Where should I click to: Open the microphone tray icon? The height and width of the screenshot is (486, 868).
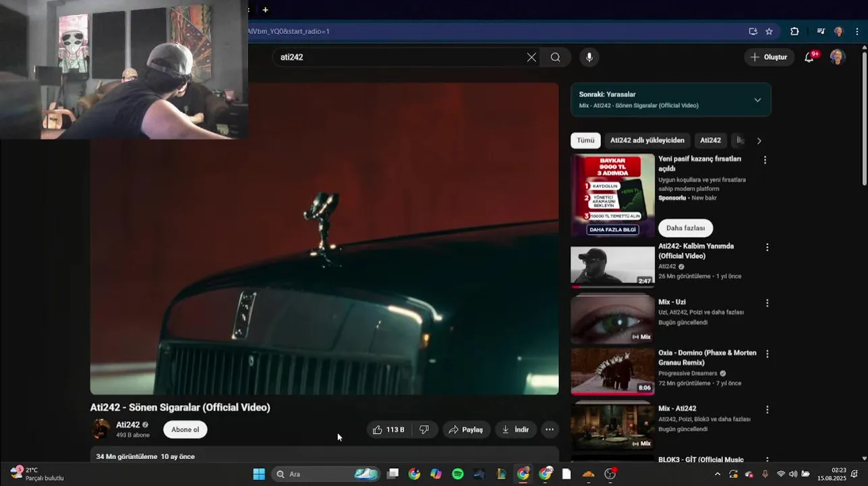coord(765,474)
